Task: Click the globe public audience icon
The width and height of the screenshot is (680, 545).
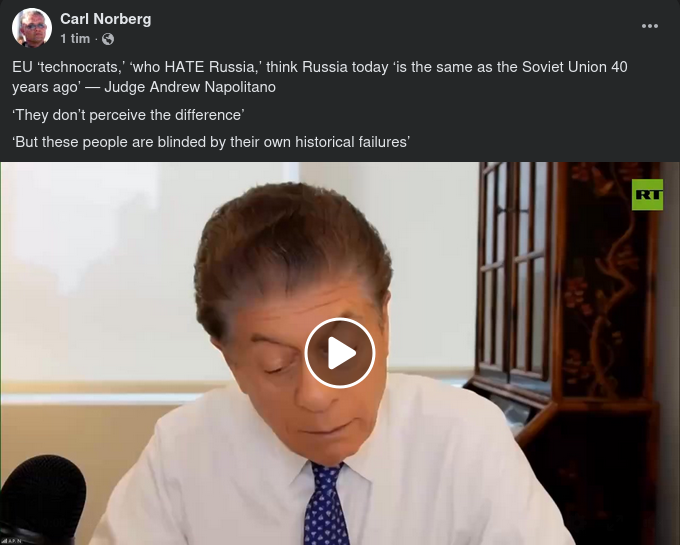Action: (108, 39)
